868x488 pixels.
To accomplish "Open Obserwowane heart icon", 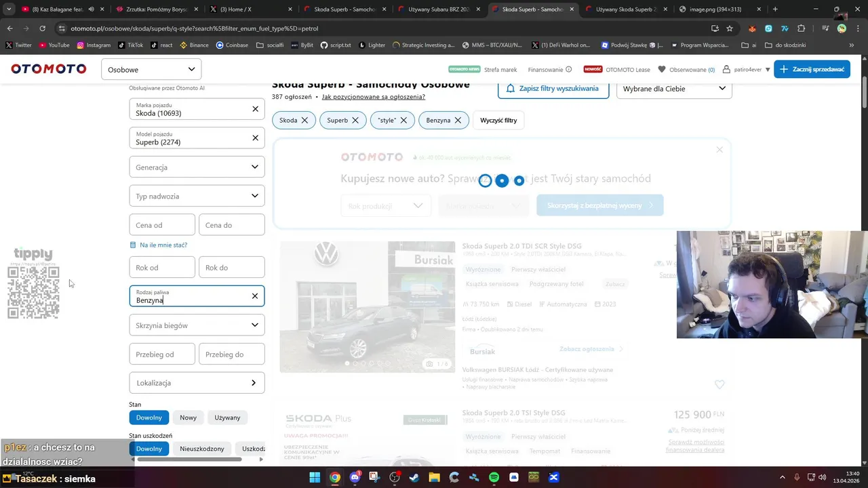I will (x=662, y=69).
